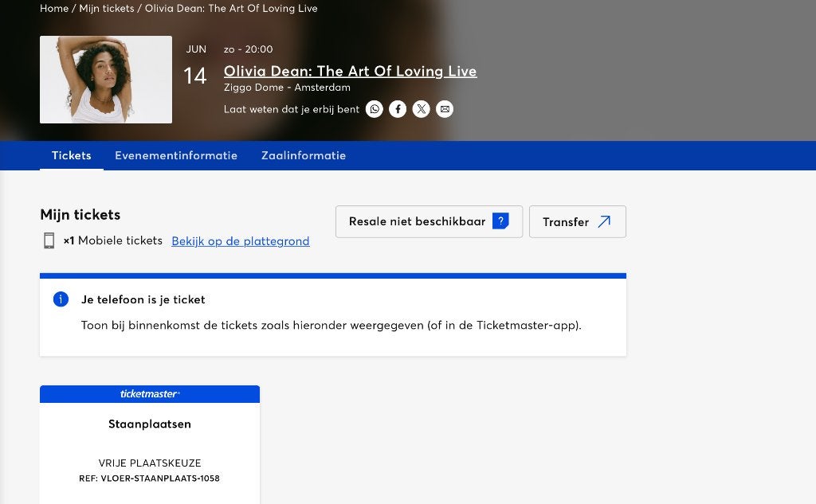Click the Mijn tickets section heading

80,215
